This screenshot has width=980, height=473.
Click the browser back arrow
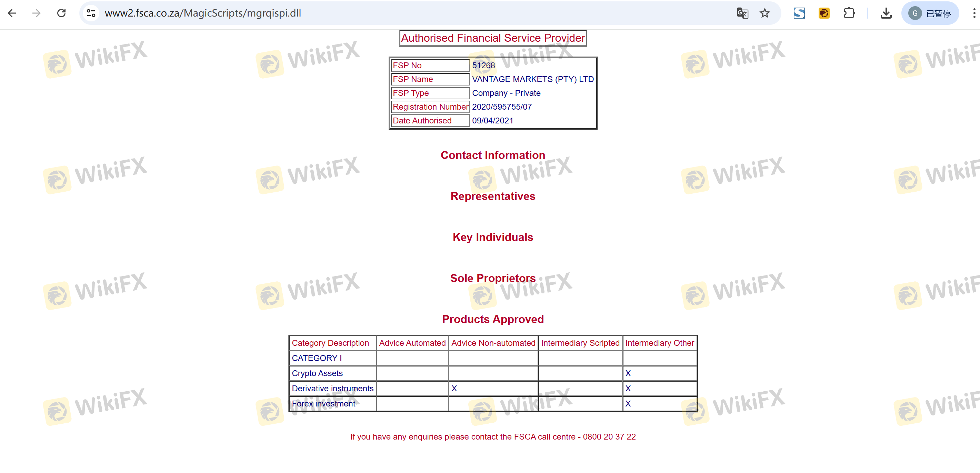(12, 13)
